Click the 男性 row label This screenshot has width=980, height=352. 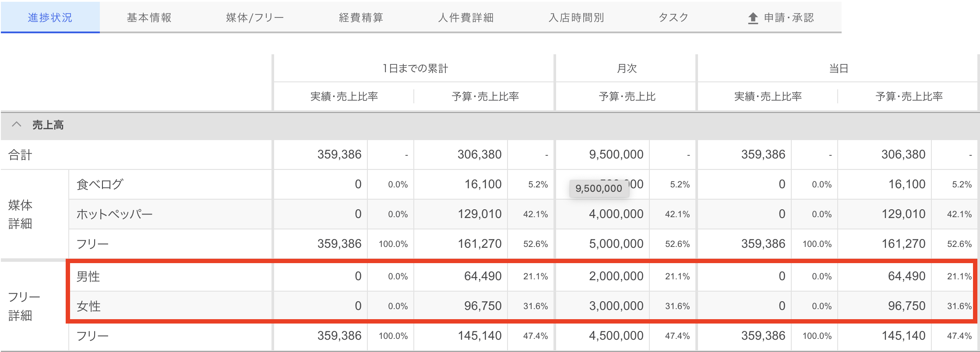click(x=88, y=276)
